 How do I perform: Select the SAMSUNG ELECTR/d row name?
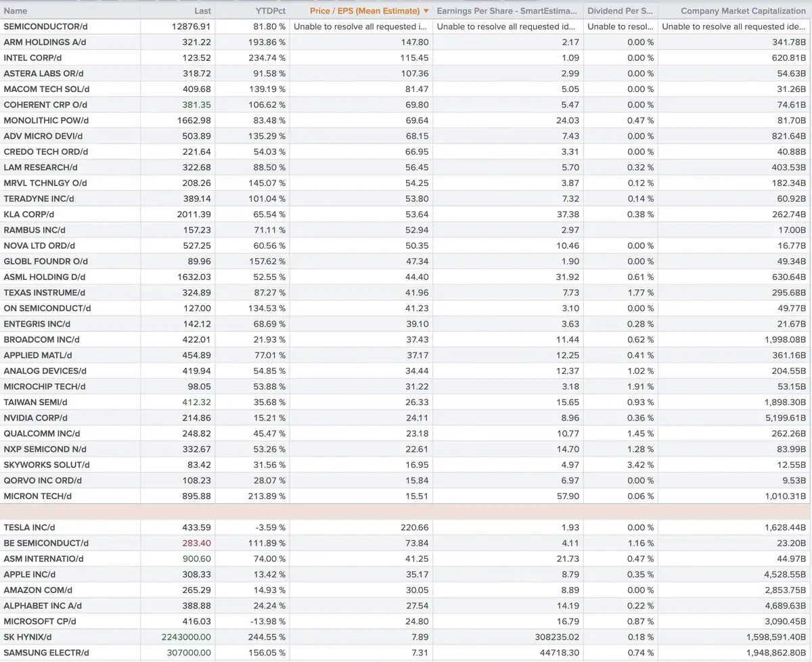46,653
